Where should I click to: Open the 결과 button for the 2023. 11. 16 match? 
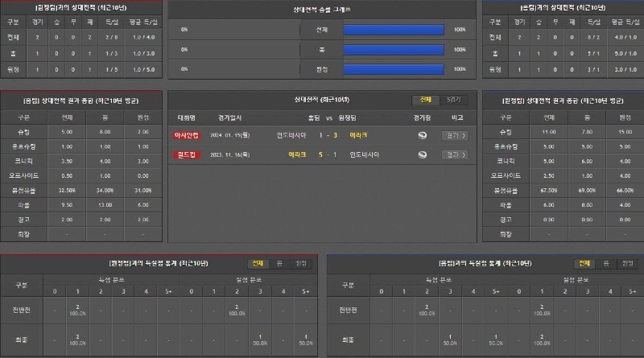[455, 154]
